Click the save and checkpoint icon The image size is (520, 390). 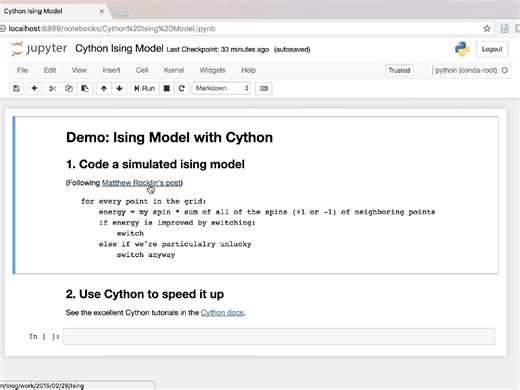[x=16, y=88]
